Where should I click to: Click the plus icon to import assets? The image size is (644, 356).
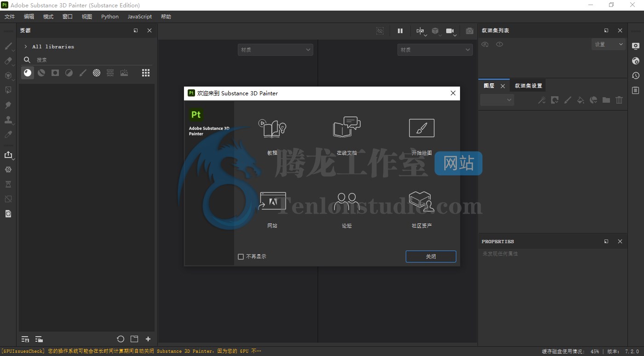[x=148, y=339]
